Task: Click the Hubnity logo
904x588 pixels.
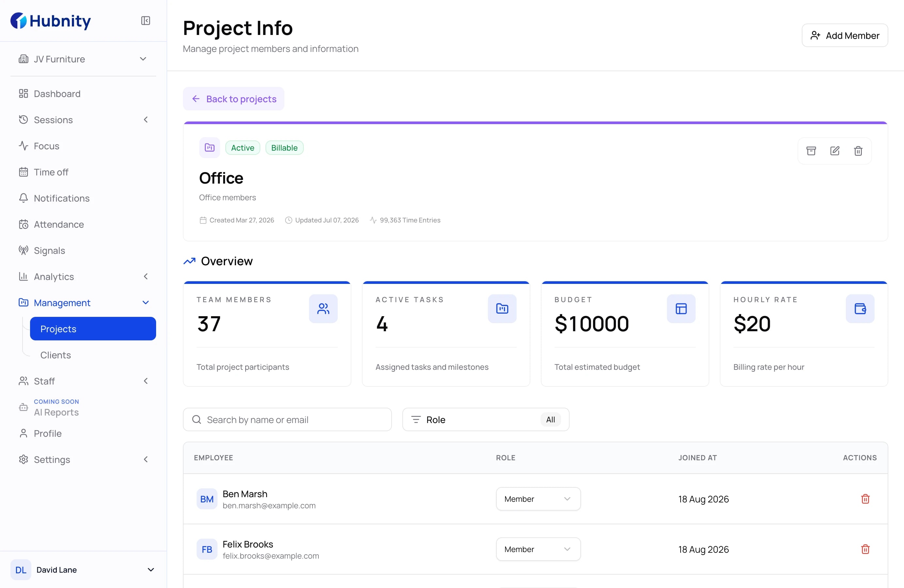Action: (x=51, y=21)
